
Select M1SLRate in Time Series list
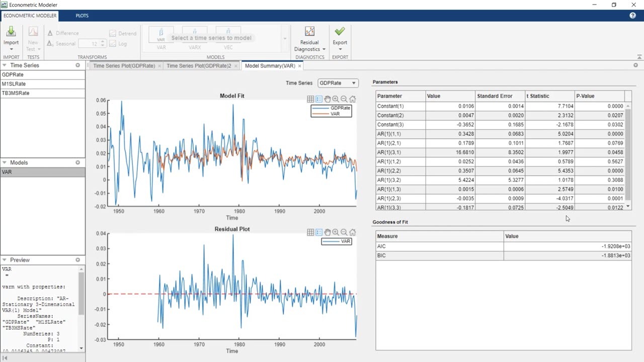point(14,84)
